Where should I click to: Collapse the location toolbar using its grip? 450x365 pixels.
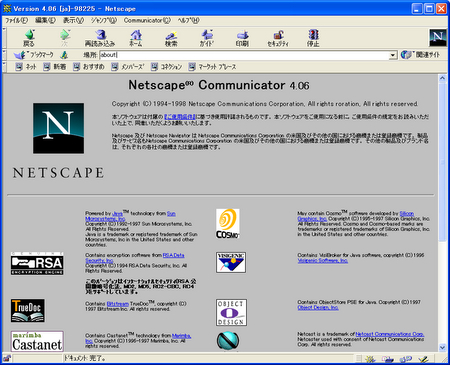tap(4, 55)
